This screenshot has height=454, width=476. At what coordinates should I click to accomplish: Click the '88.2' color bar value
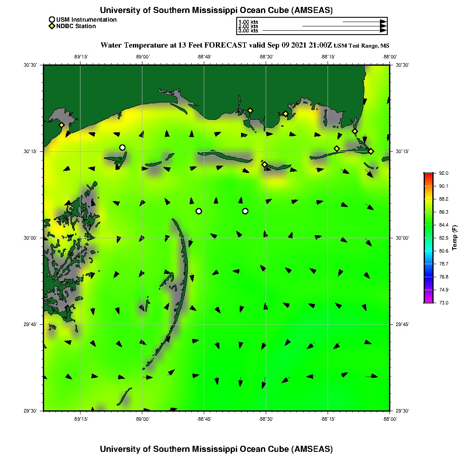point(444,199)
